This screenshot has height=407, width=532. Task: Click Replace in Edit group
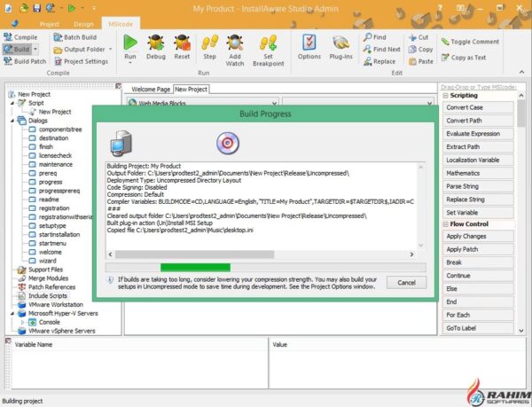(379, 61)
